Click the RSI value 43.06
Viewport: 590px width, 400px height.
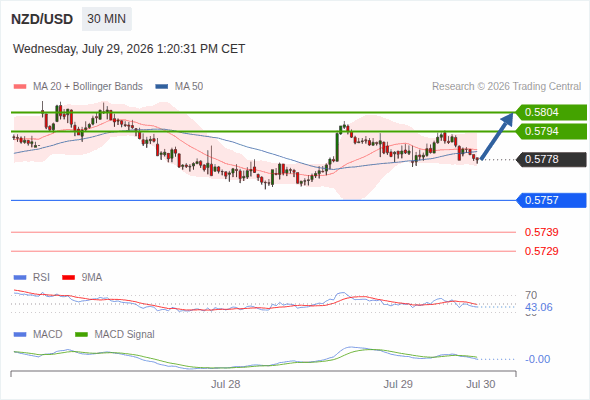pos(539,307)
